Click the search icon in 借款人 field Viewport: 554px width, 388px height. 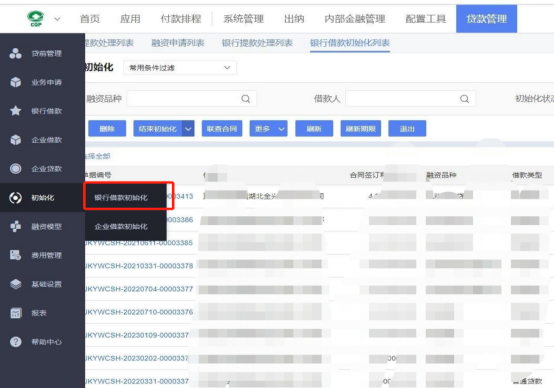point(464,99)
